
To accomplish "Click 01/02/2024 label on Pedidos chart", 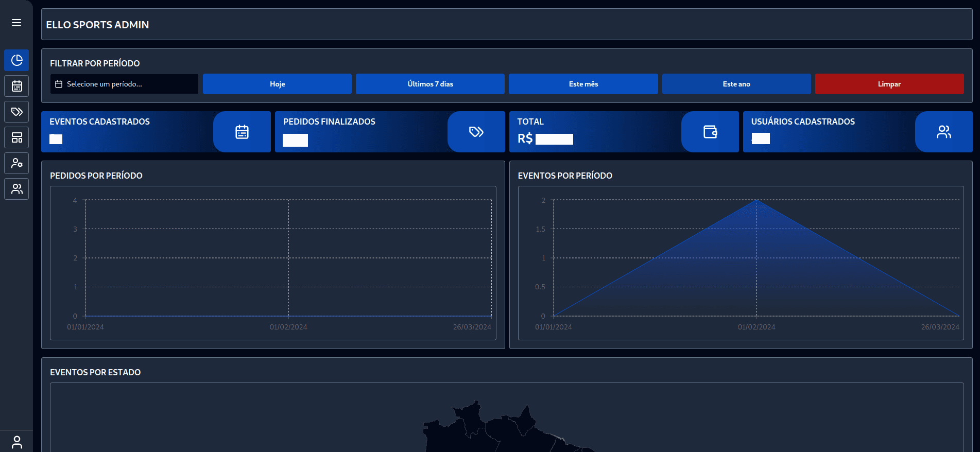I will tap(288, 327).
